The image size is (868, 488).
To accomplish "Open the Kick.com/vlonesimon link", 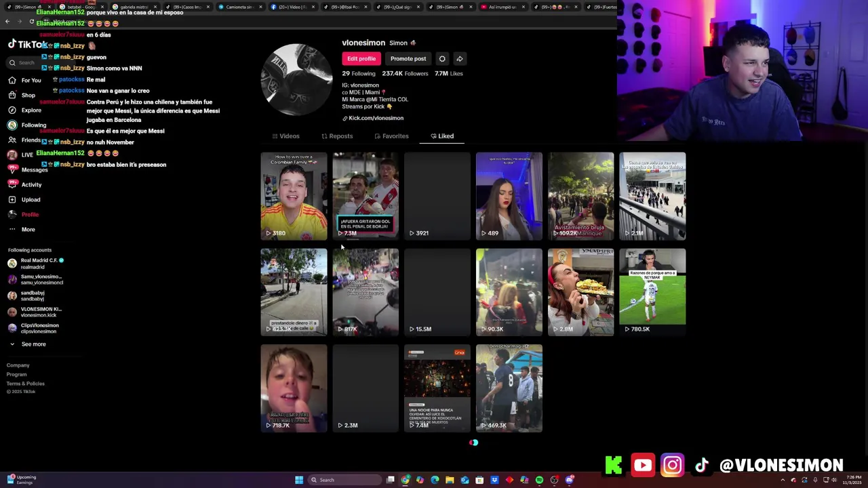I will [x=373, y=118].
